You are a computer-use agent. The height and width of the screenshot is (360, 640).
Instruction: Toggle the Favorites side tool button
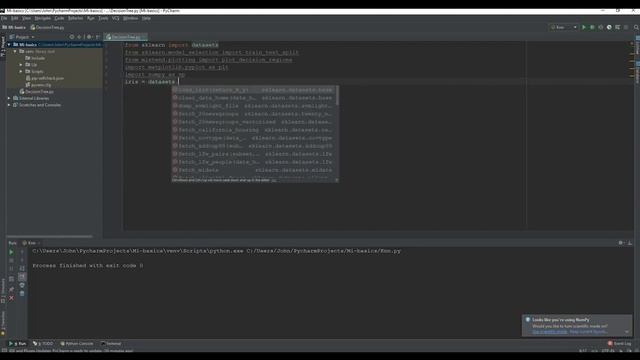click(3, 323)
